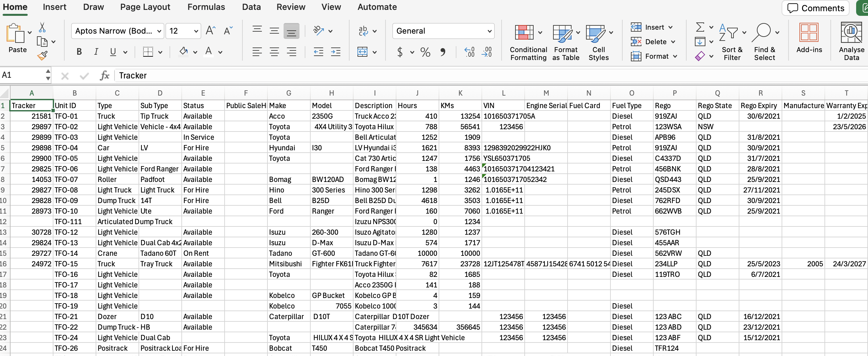The width and height of the screenshot is (868, 356).
Task: Click the Cut scissors icon
Action: coord(42,27)
